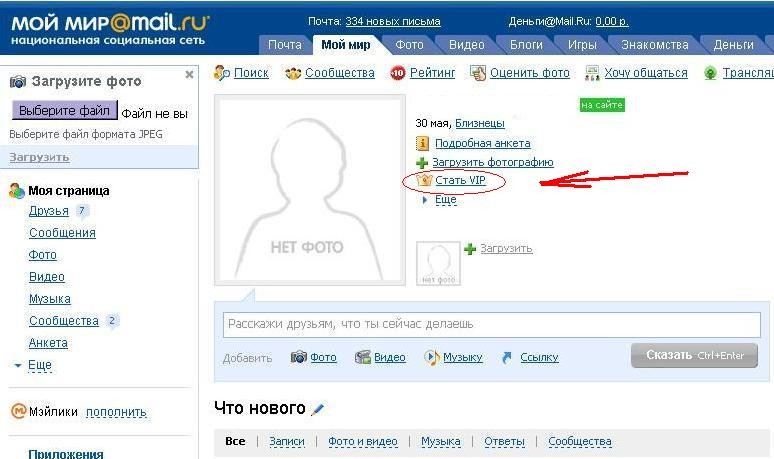Click the search magnifier icon next to Поиск
774x459 pixels.
coord(222,73)
